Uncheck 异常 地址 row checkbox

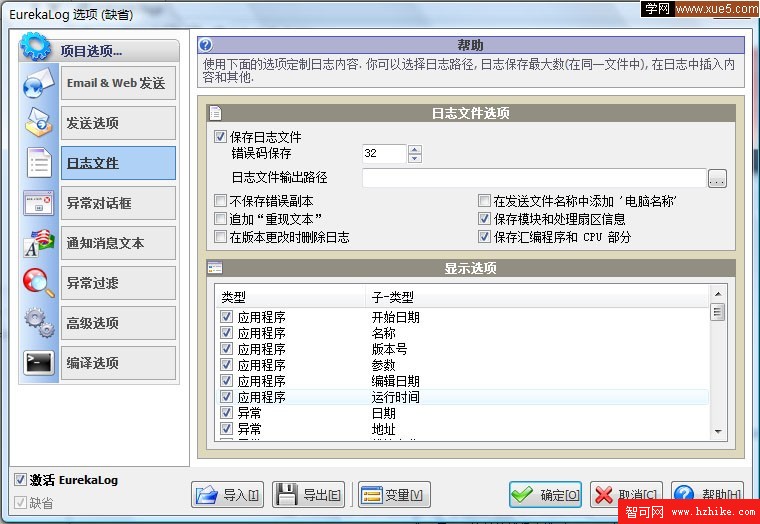pyautogui.click(x=226, y=429)
